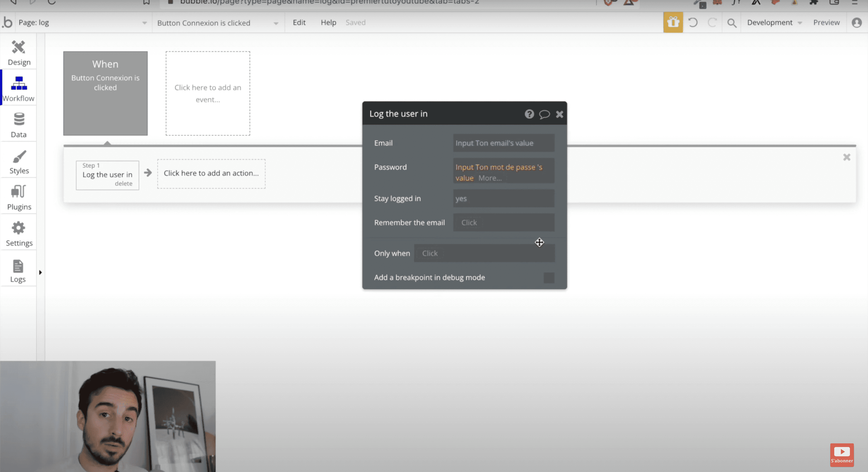Open the gift rewards panel
Screen dimensions: 868x472
coord(673,22)
